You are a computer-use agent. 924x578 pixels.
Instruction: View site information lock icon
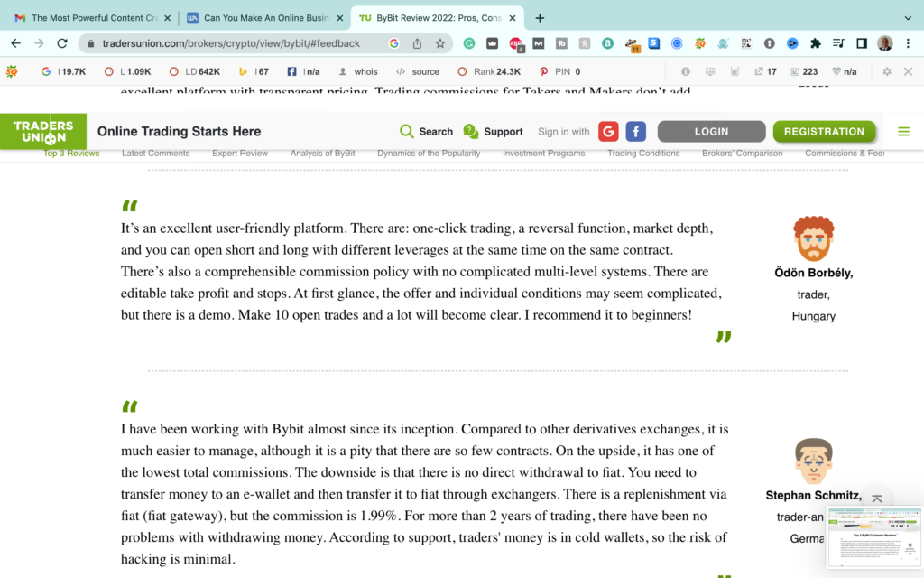pos(90,43)
